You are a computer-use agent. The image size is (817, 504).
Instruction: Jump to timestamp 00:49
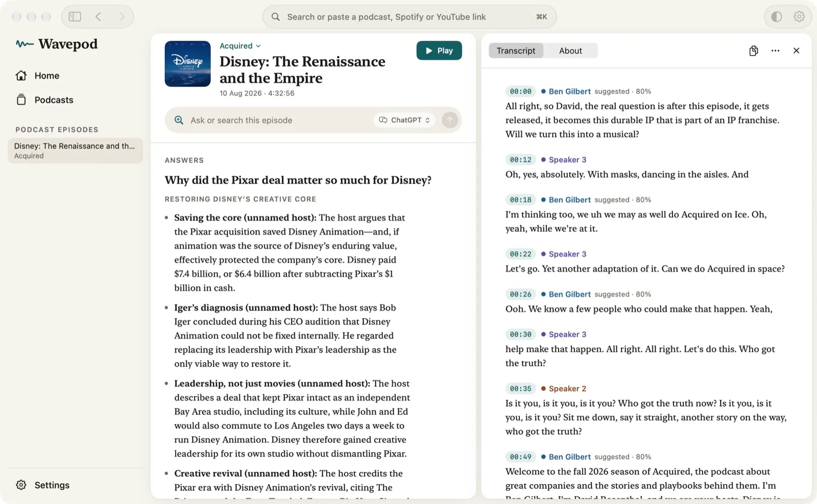[x=520, y=457]
